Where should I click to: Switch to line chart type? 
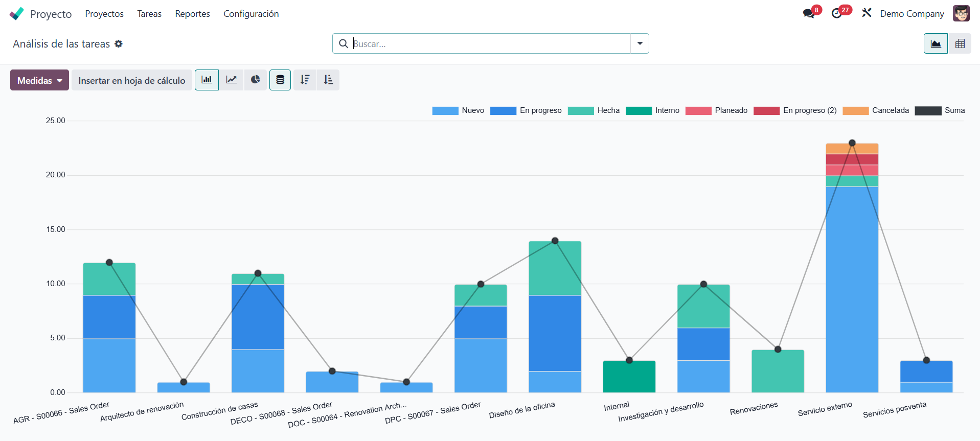[232, 80]
